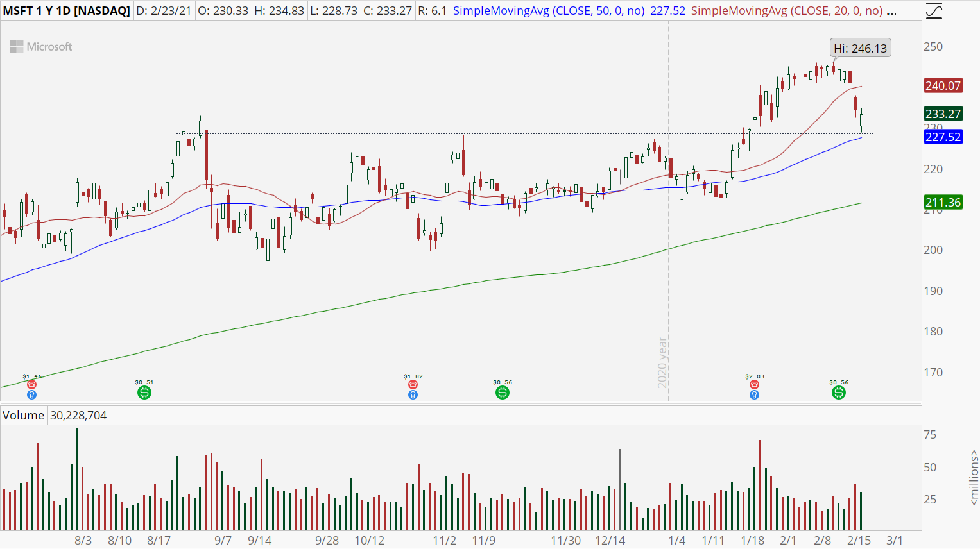Click the blue lightbulb icon under $1.46 earnings
980x549 pixels.
(31, 394)
